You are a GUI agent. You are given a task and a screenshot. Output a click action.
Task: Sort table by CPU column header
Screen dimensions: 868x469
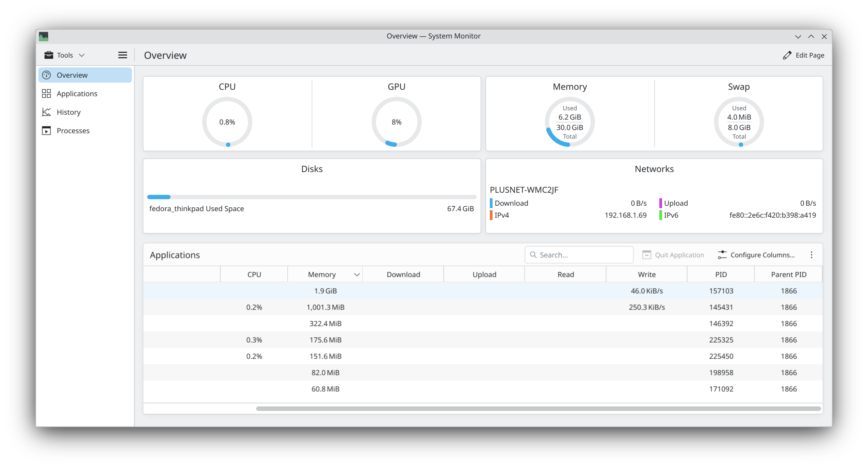(254, 275)
